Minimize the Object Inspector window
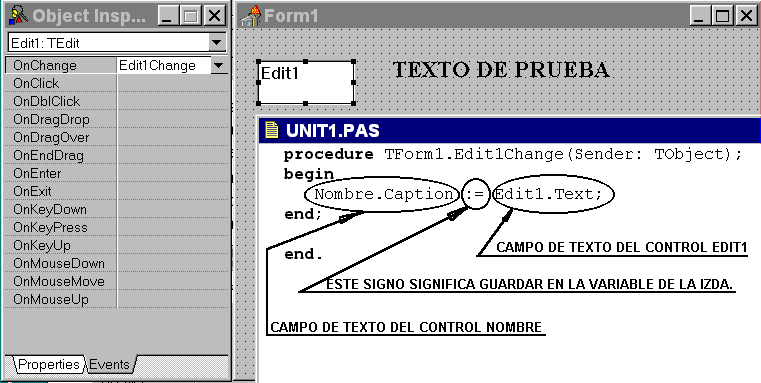 pyautogui.click(x=168, y=16)
